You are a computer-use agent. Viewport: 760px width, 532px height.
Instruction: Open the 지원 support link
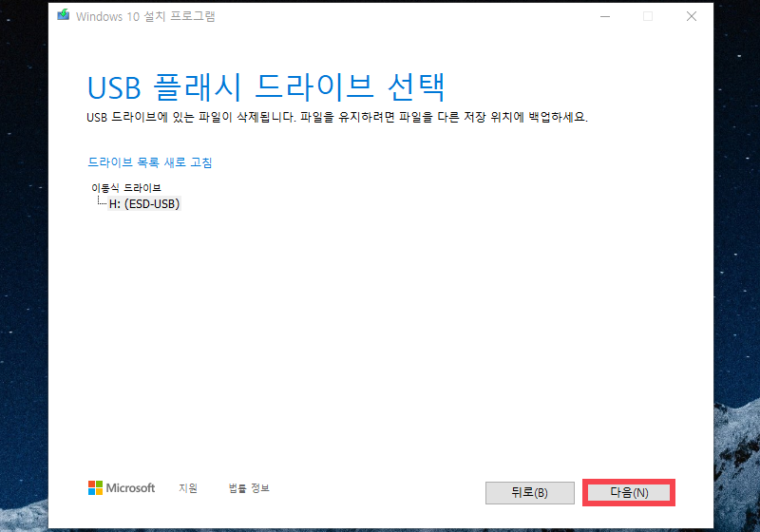click(188, 488)
